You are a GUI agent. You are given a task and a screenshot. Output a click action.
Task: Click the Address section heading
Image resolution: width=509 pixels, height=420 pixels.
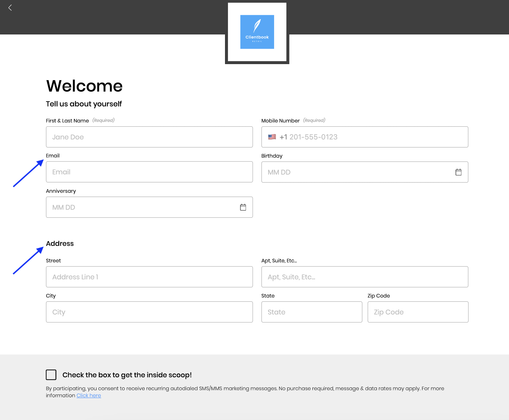60,244
